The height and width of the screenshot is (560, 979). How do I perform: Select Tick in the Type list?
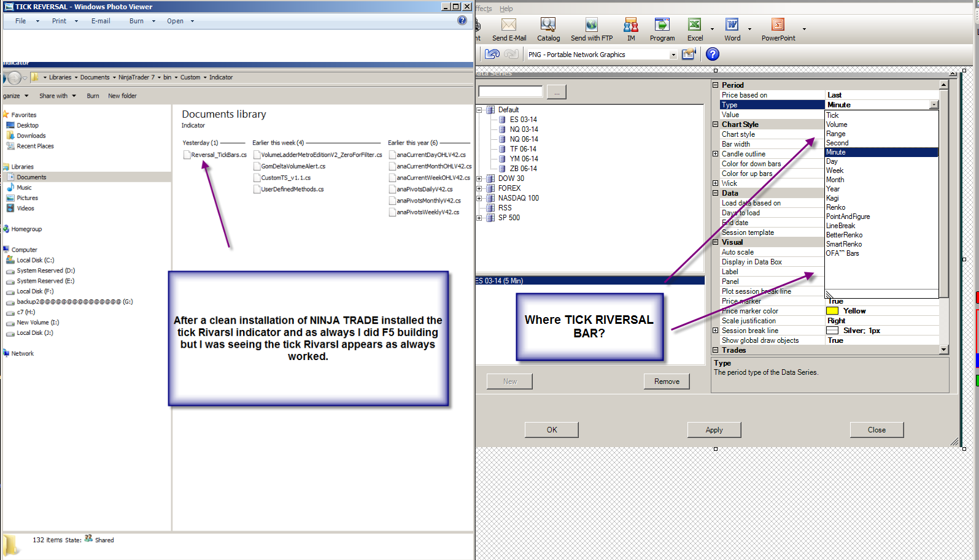click(881, 115)
